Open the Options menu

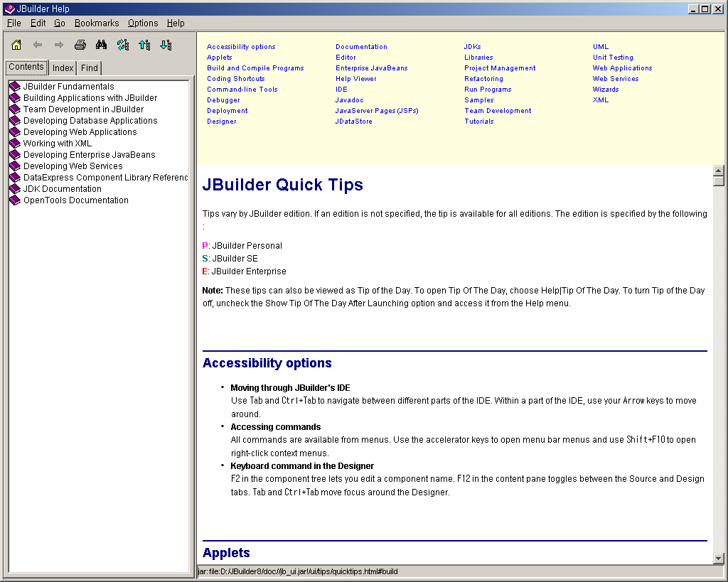point(143,23)
